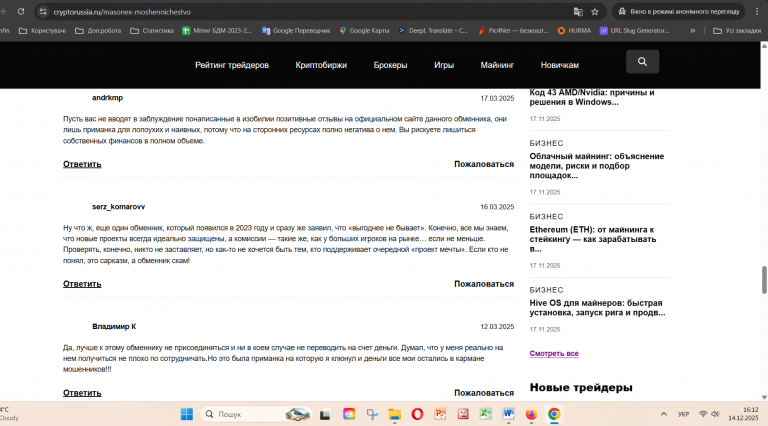768x426 pixels.
Task: Click the page vertical scrollbar thumb
Action: tap(764, 280)
